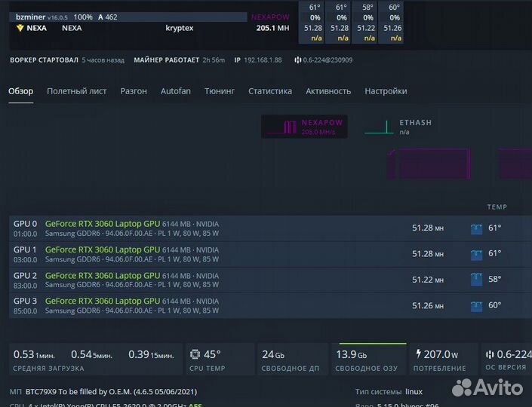Click the fan icon on GPU 1 row
This screenshot has width=532, height=407.
(x=476, y=255)
